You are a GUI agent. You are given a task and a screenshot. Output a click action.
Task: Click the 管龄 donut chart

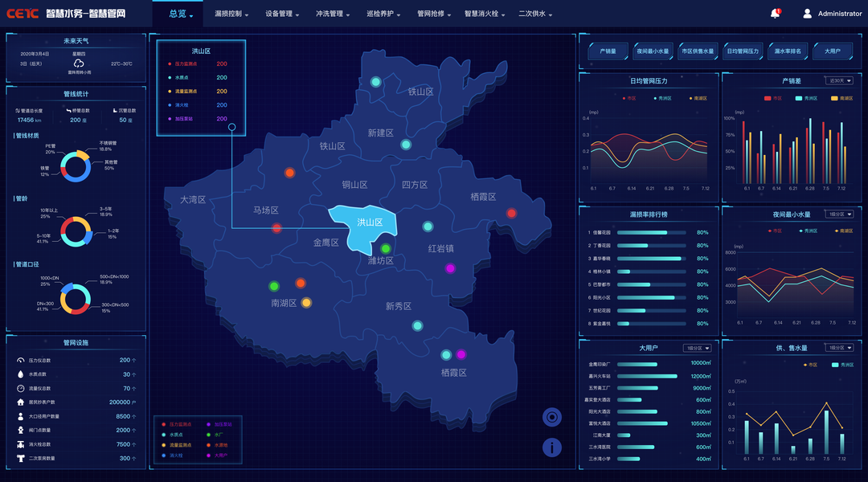[x=76, y=231]
